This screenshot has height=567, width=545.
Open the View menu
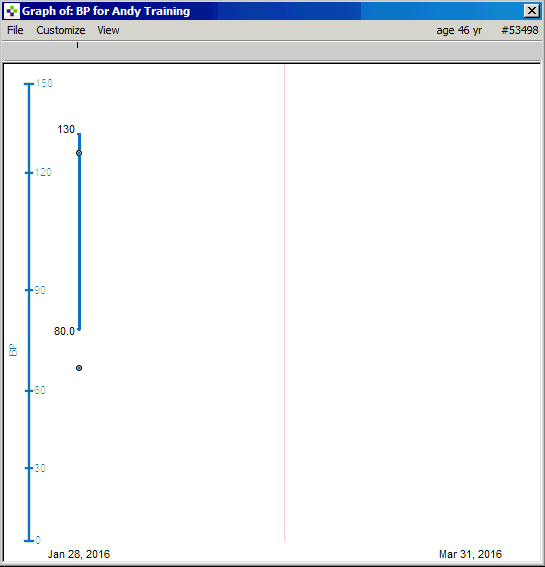click(x=108, y=30)
